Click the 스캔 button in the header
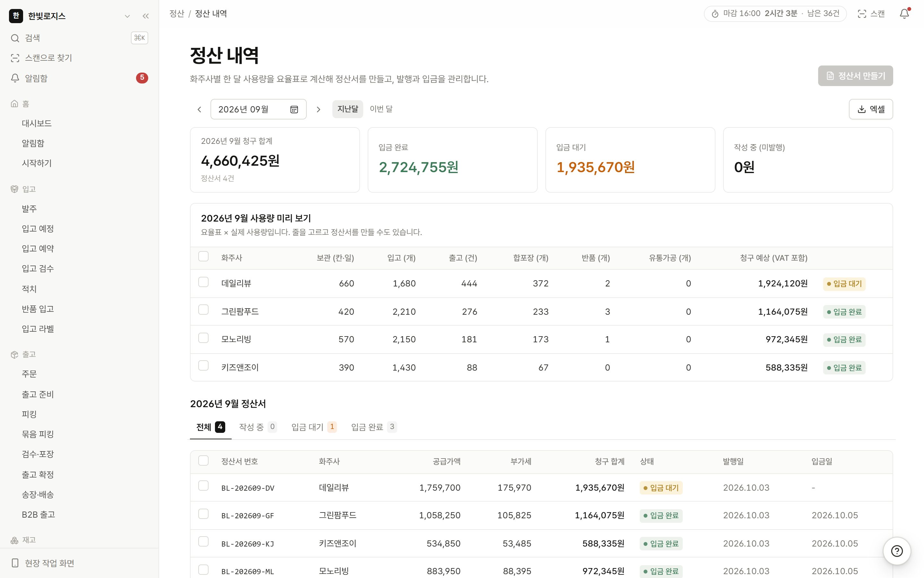Viewport: 924px width, 578px height. click(x=871, y=14)
